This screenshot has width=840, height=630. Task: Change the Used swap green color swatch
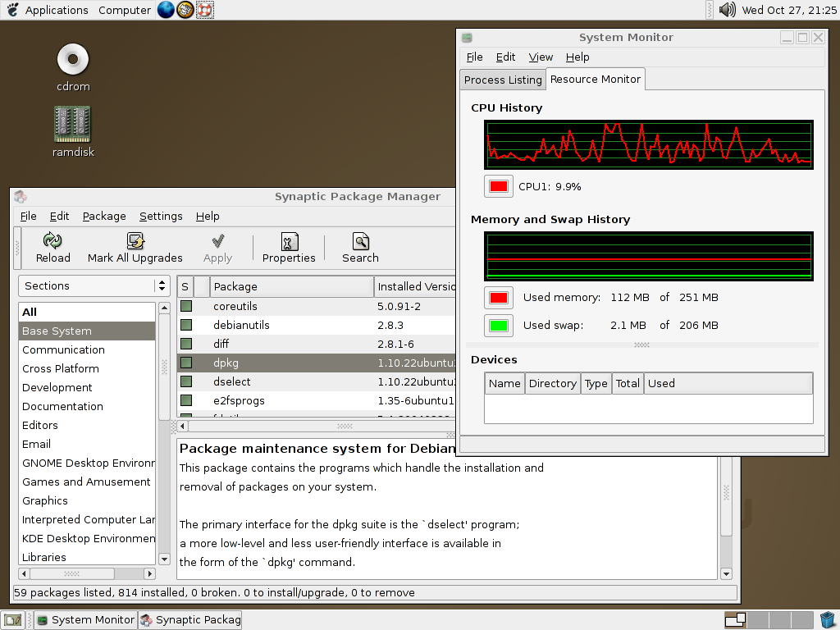498,326
